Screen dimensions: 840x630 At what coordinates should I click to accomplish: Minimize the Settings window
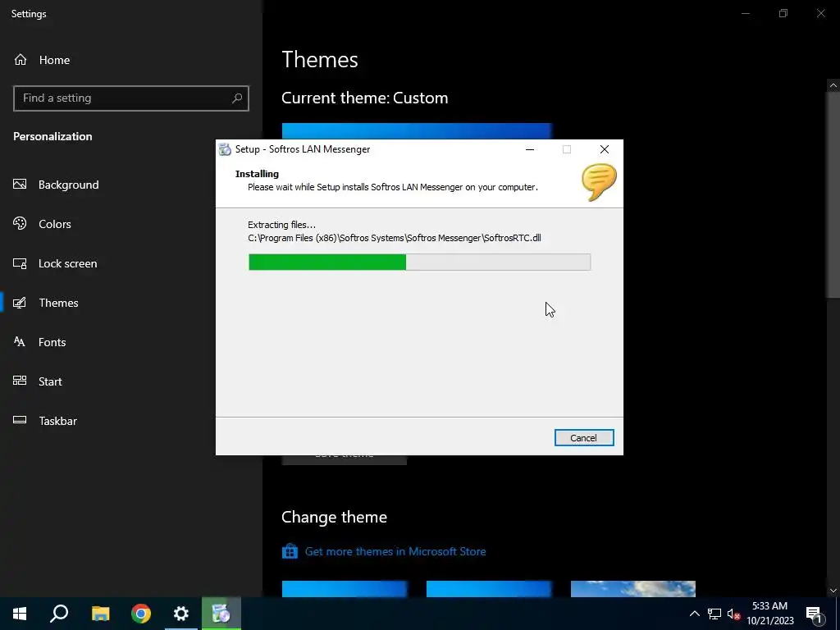(745, 13)
